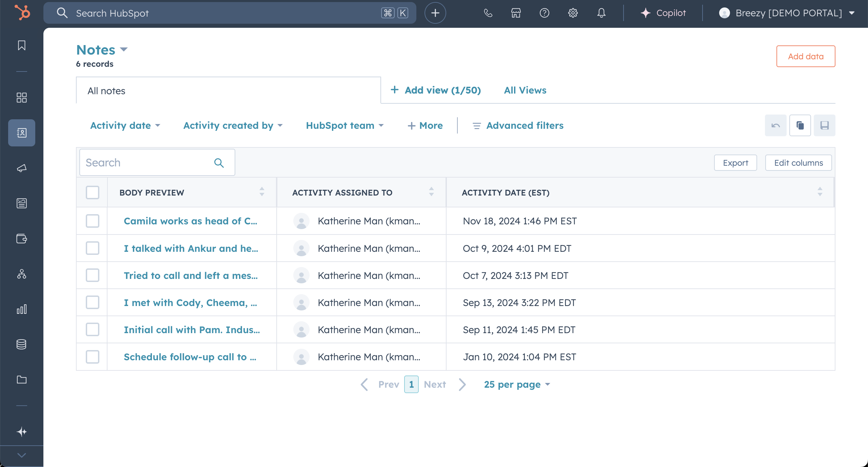Screen dimensions: 868x467
Task: Open note 'Schedule follow-up call to ...'
Action: point(190,357)
